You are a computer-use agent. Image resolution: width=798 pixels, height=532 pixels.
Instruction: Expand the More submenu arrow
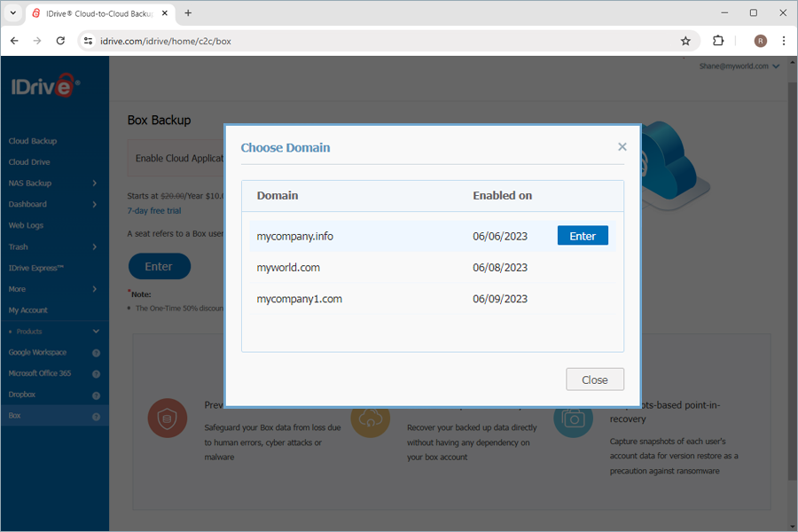(95, 289)
